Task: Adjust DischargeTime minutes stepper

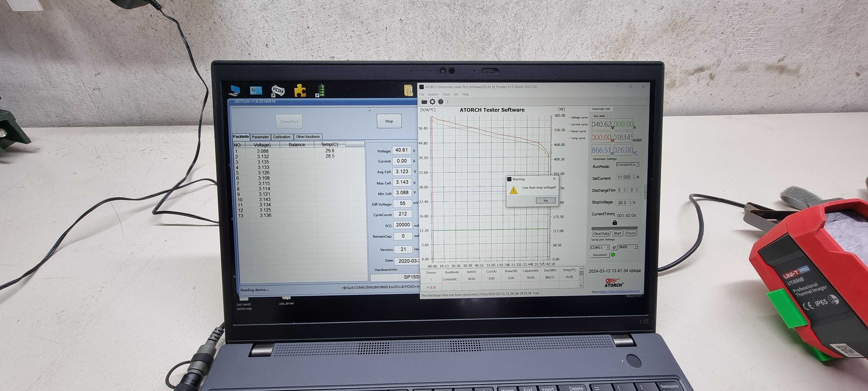Action: [x=637, y=190]
